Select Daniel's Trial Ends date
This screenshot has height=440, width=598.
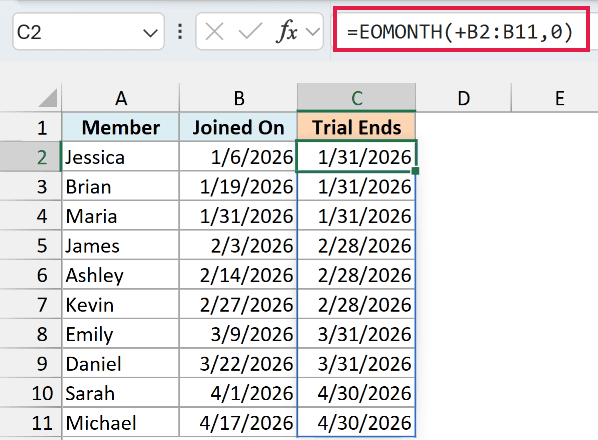pos(357,363)
